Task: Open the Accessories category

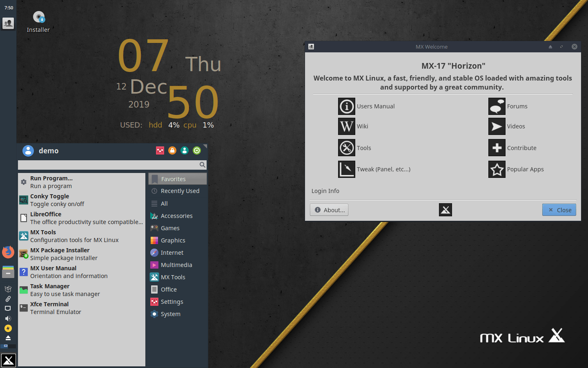Action: point(178,215)
